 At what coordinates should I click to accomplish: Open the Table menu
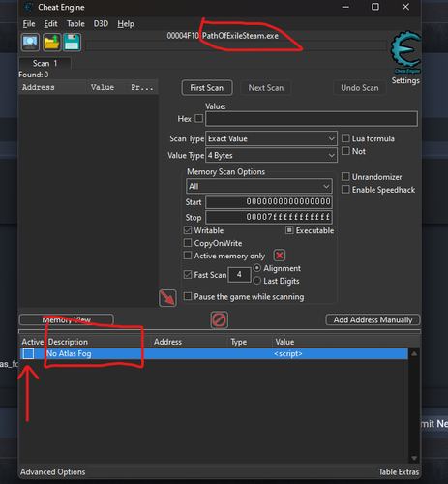click(x=75, y=24)
